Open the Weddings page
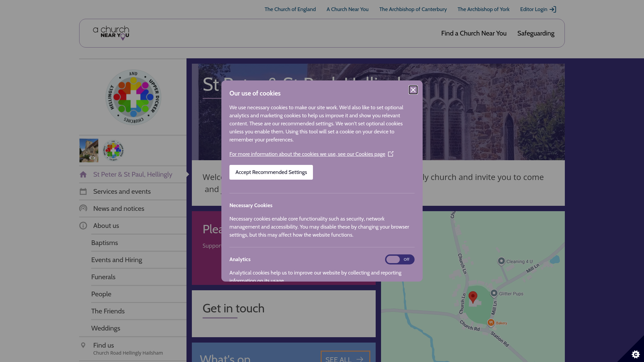 [x=106, y=328]
